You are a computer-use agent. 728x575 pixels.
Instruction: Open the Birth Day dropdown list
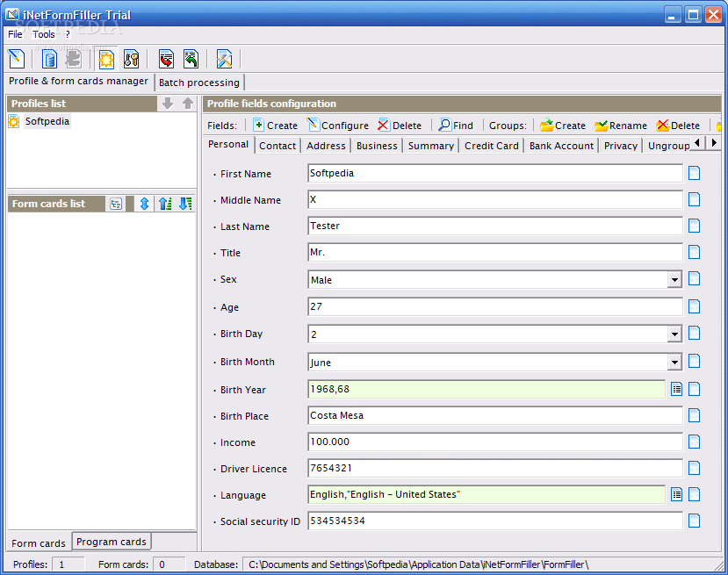[674, 334]
